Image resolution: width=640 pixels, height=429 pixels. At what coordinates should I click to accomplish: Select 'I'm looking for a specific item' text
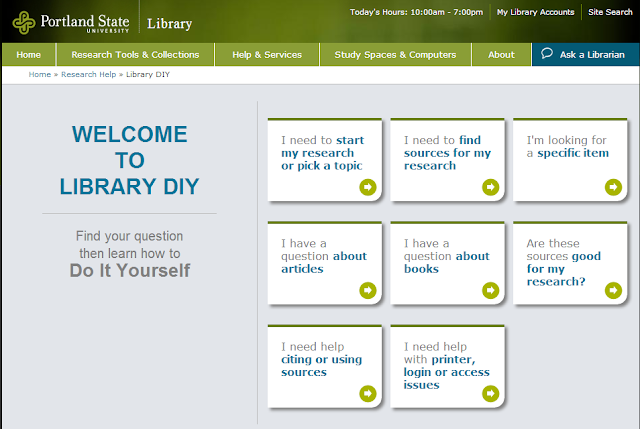(x=567, y=147)
